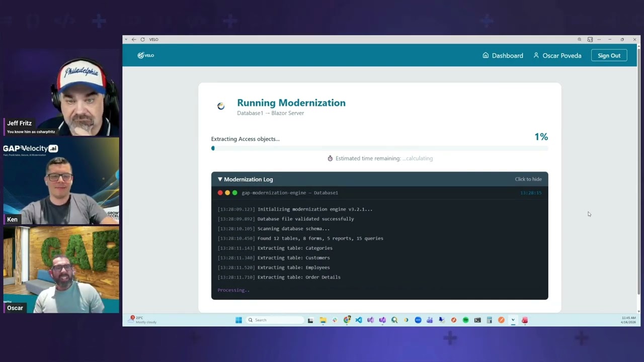This screenshot has height=362, width=644.
Task: Click the 'Running Modernization' heading
Action: click(291, 103)
